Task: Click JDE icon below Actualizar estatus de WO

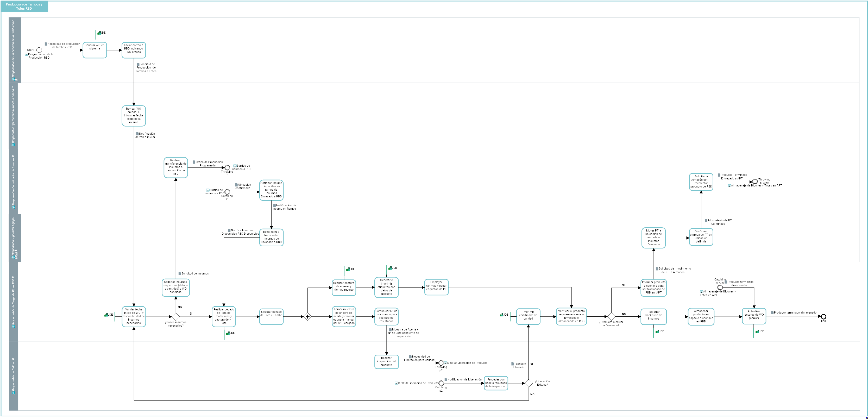Action: 757,331
